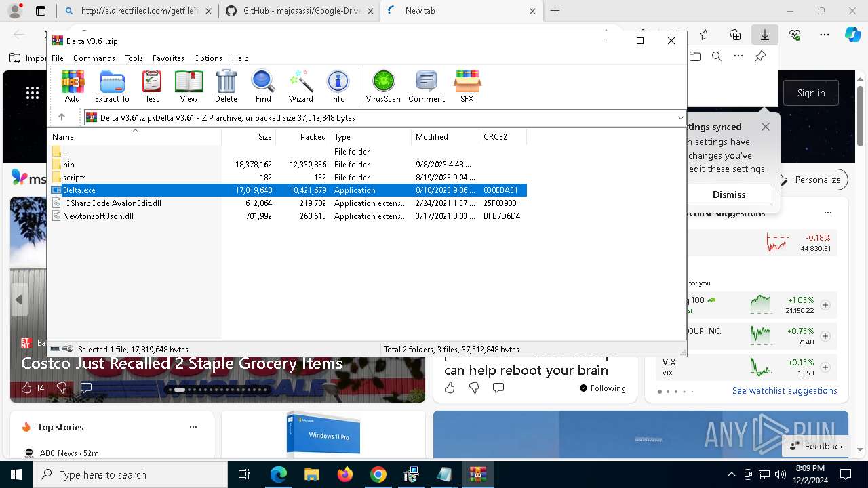The width and height of the screenshot is (868, 488).
Task: Sort by the Modified column header
Action: pos(446,137)
